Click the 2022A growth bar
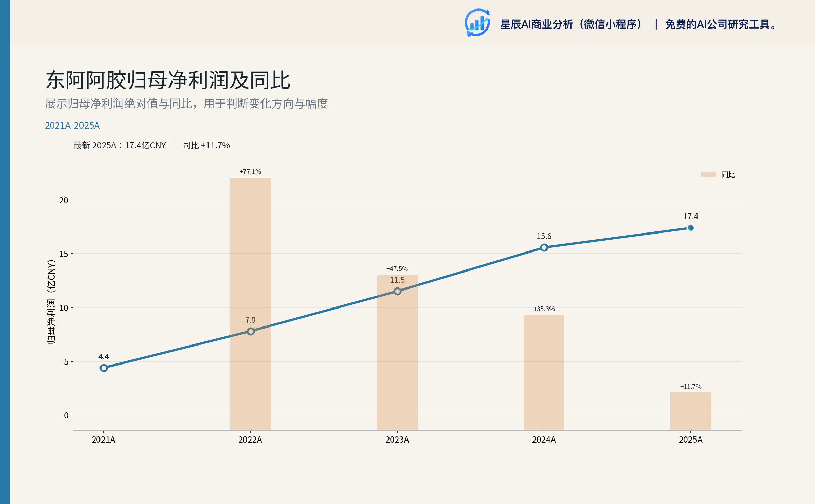 pos(250,304)
